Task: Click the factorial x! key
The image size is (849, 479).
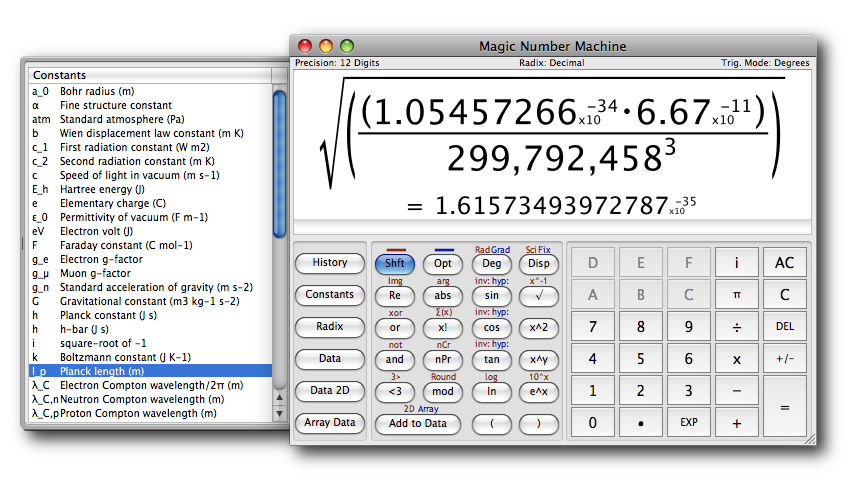Action: (x=443, y=327)
